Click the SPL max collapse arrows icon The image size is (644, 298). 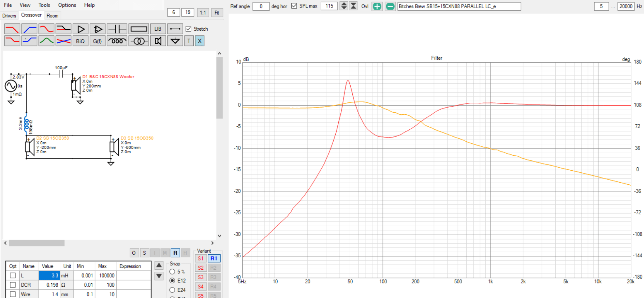(354, 6)
